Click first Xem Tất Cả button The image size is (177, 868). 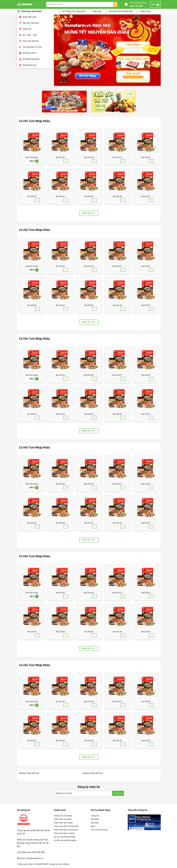pyautogui.click(x=89, y=213)
